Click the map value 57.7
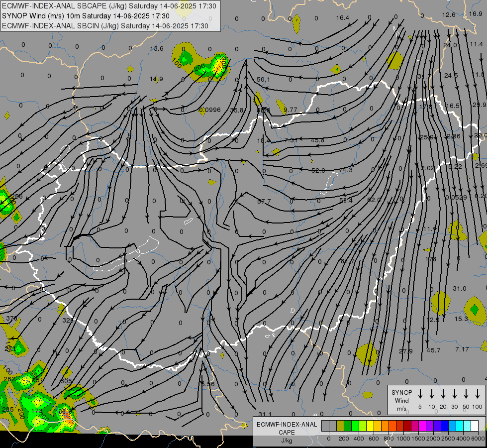This screenshot has height=448, width=487. (264, 201)
